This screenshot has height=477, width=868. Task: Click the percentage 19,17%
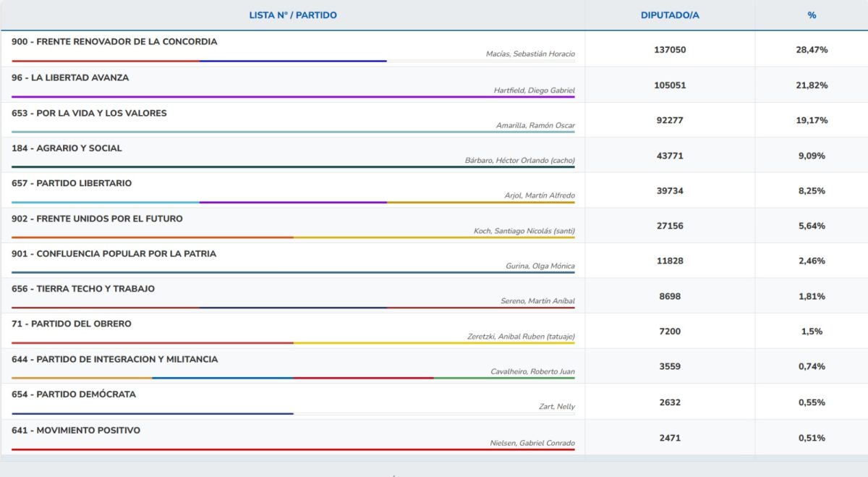(812, 120)
